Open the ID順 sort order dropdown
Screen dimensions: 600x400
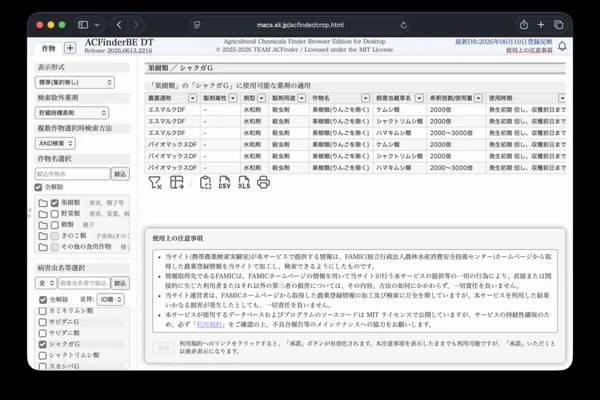tap(111, 299)
